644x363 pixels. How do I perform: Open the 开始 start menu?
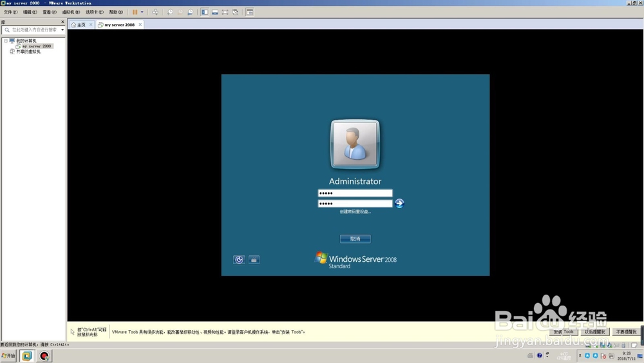coord(8,356)
